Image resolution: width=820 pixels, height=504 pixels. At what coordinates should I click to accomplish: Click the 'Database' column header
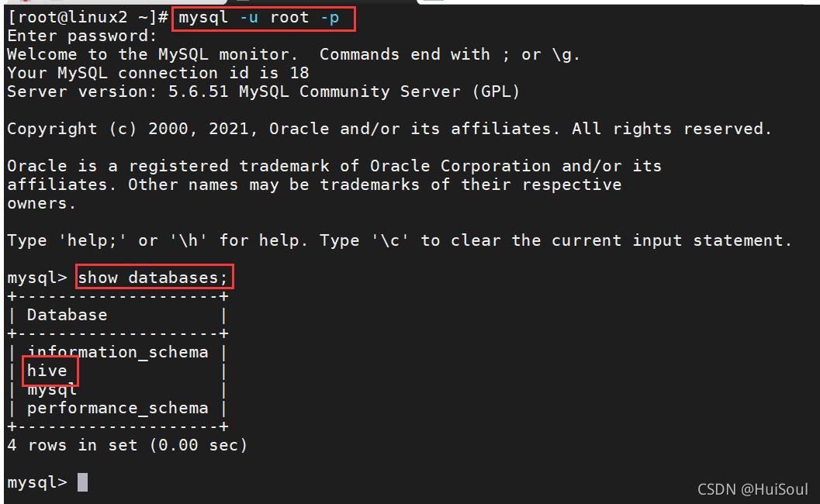point(67,315)
